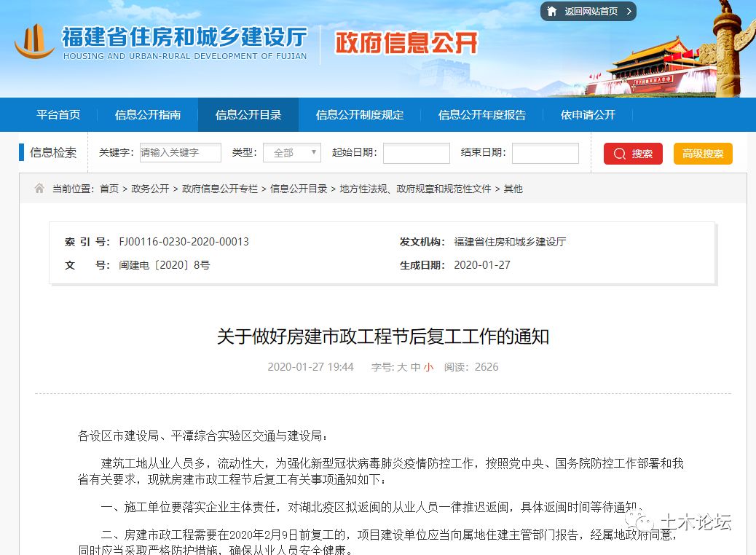The height and width of the screenshot is (555, 756).
Task: Open the 类型 dropdown showing 全部
Action: click(291, 153)
